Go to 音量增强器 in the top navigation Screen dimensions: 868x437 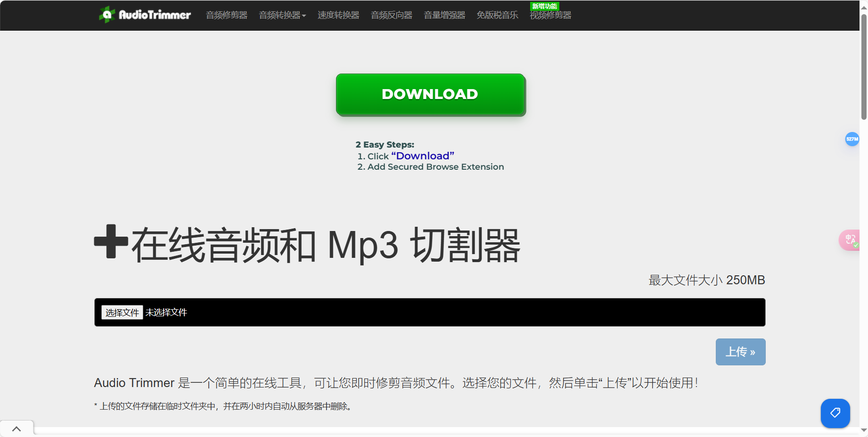tap(444, 15)
